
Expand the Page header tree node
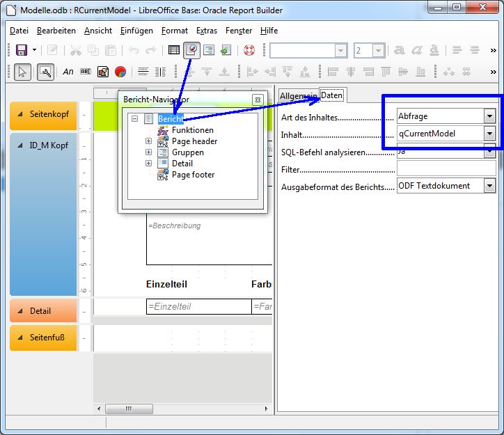148,141
